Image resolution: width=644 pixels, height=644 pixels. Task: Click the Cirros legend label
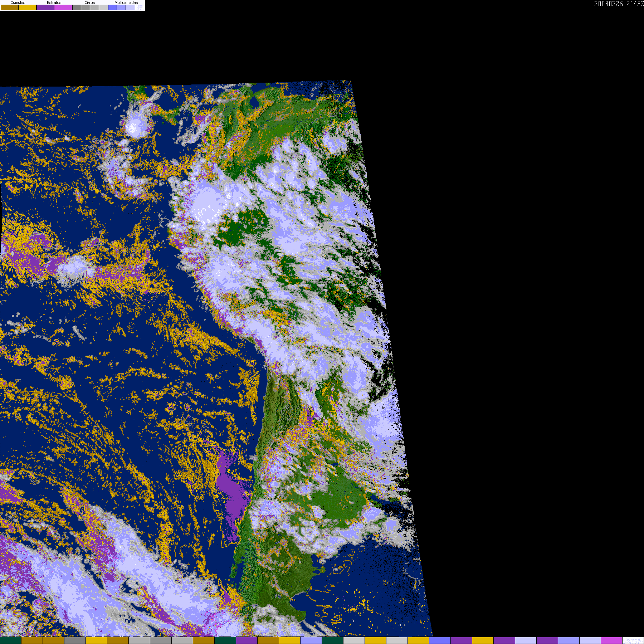pos(90,3)
